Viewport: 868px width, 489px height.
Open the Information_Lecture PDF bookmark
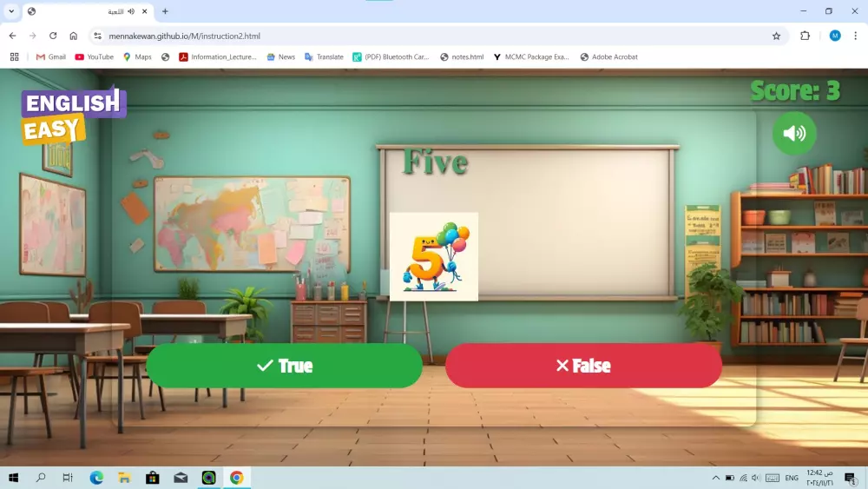[x=218, y=57]
